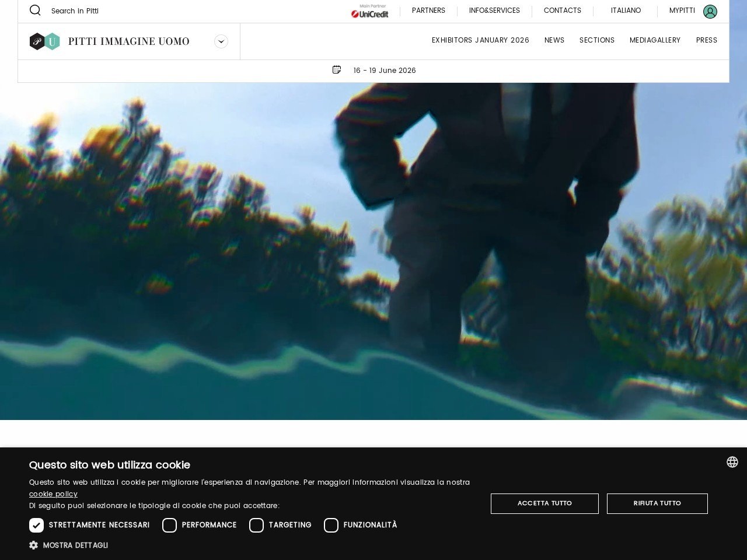Click the Pitti Uomo hexagon logo
The image size is (747, 560).
click(45, 41)
